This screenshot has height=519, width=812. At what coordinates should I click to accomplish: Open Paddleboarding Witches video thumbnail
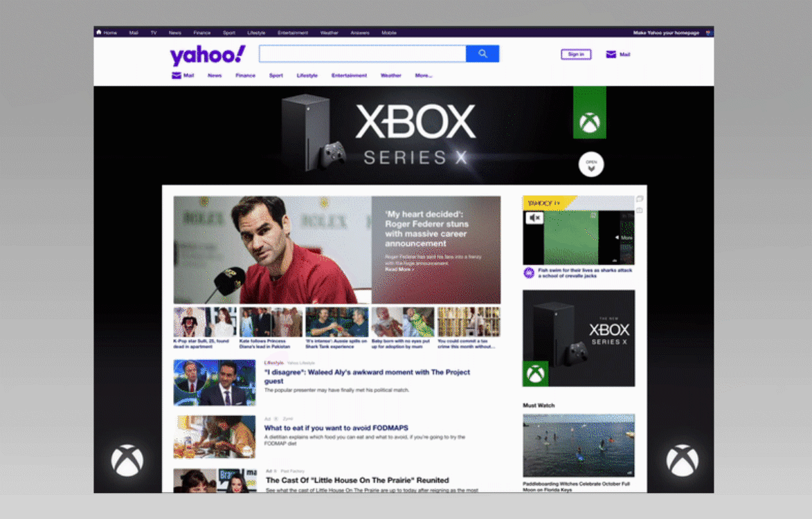click(x=579, y=446)
